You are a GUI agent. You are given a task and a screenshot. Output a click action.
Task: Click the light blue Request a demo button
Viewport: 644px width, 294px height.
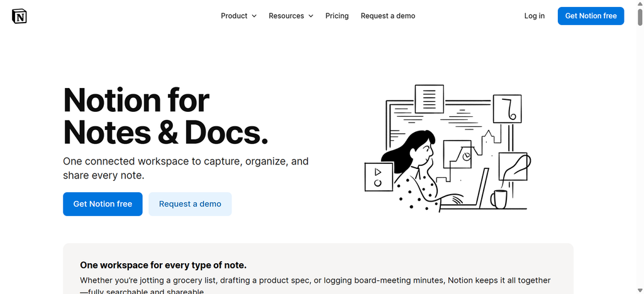(x=190, y=204)
